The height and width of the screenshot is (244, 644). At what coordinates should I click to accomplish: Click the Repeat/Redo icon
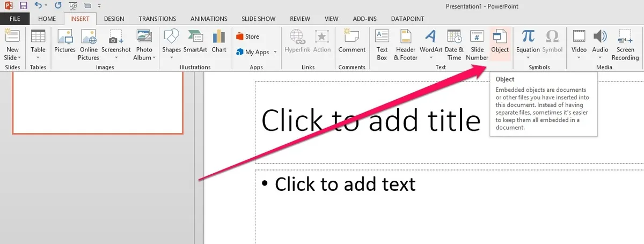(x=57, y=5)
